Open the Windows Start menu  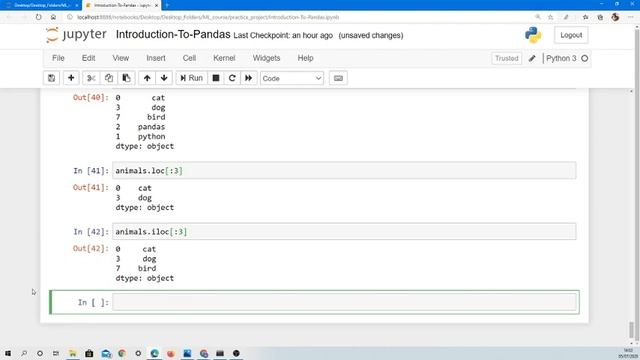8,353
